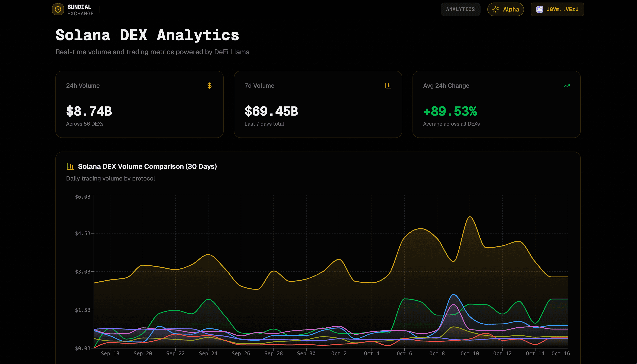This screenshot has width=637, height=364.
Task: Select the 7d Volume card
Action: (x=318, y=104)
